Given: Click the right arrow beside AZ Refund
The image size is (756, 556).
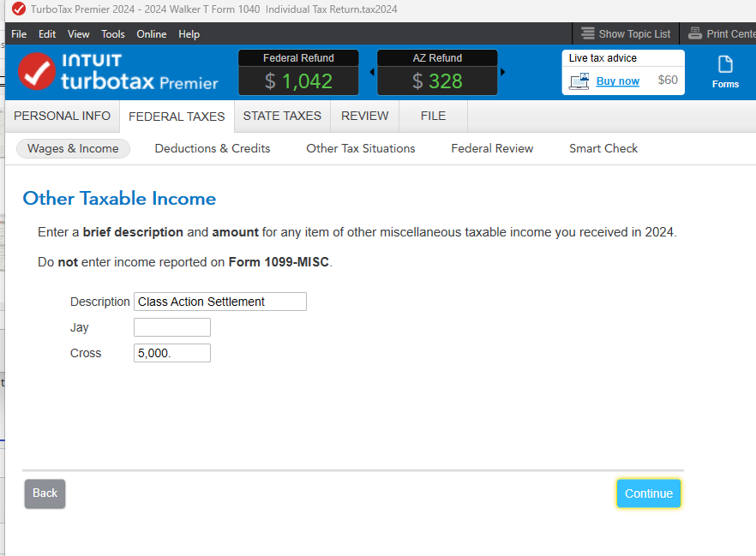Looking at the screenshot, I should point(503,72).
